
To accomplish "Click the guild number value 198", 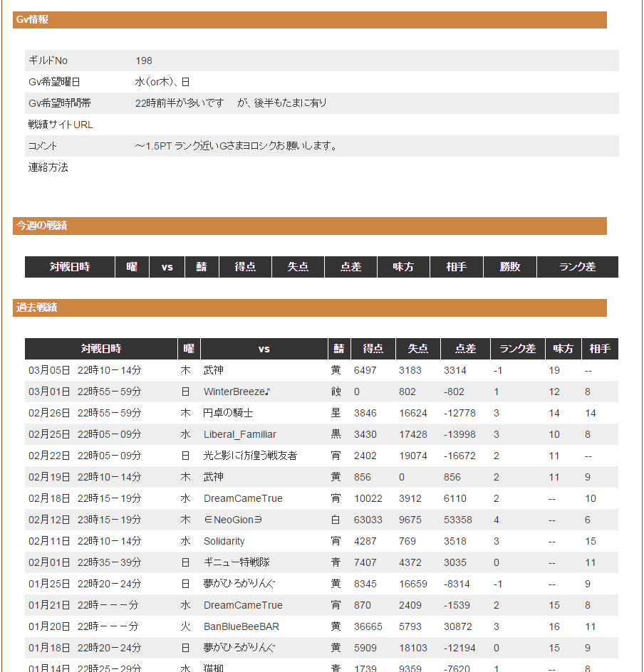I will pos(143,61).
